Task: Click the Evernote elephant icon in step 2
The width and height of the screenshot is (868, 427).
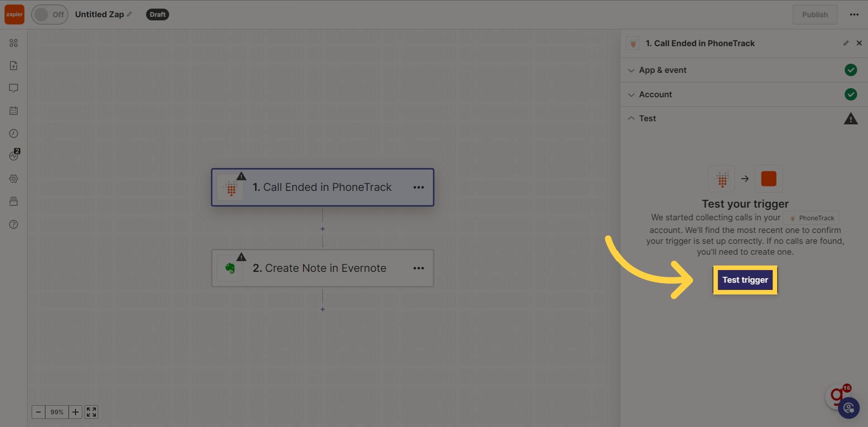Action: pos(230,269)
